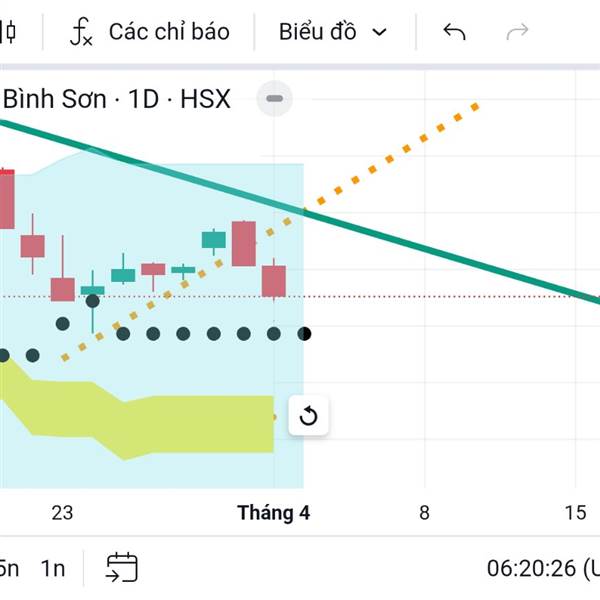Viewport: 600px width, 600px height.
Task: Reset the chart view
Action: coord(308,416)
